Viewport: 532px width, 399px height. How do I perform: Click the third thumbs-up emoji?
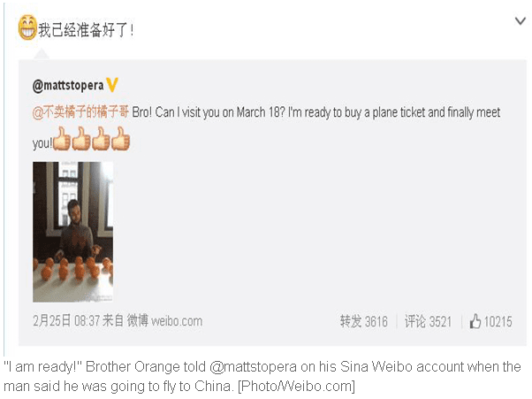pyautogui.click(x=101, y=139)
